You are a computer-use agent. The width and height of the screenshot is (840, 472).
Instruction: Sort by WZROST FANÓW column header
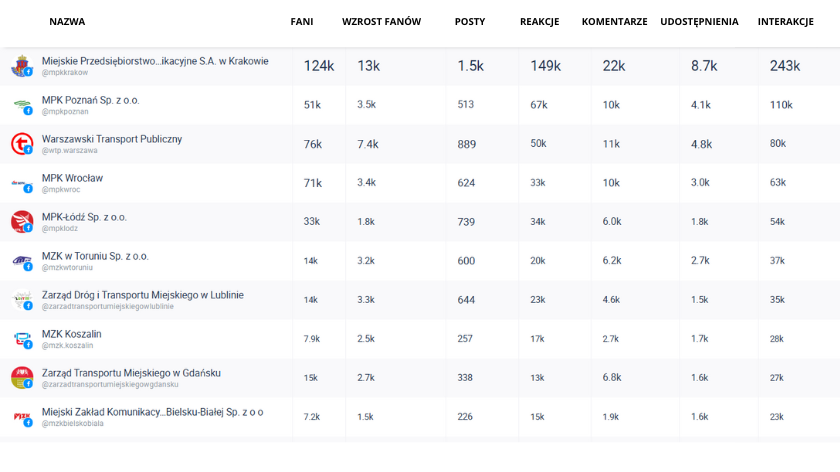tap(381, 21)
